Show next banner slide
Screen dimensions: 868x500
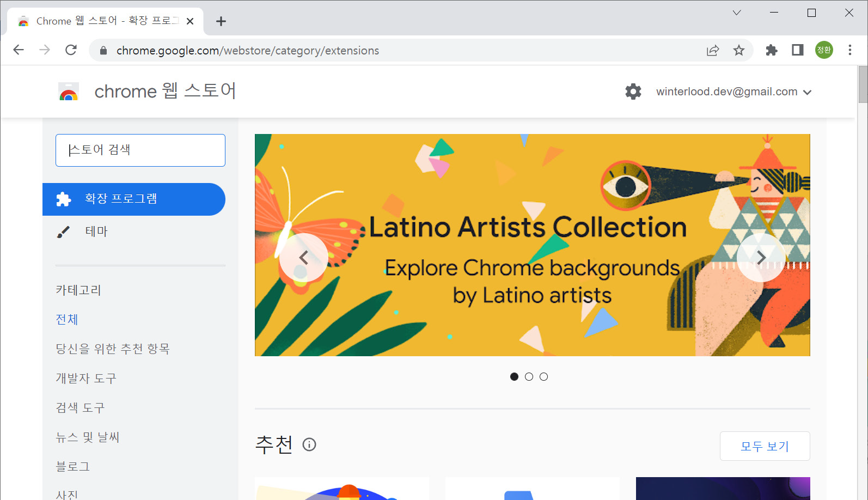click(761, 258)
